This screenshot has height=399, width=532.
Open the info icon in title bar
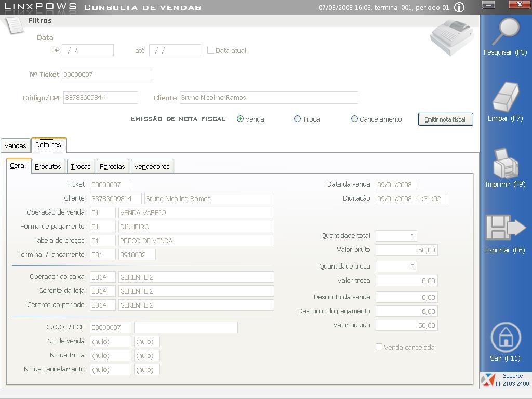459,7
